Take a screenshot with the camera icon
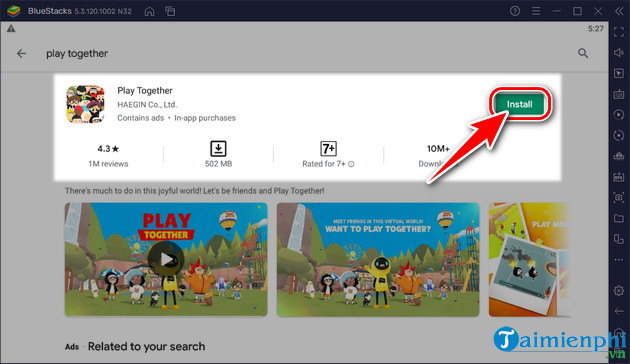 tap(619, 197)
